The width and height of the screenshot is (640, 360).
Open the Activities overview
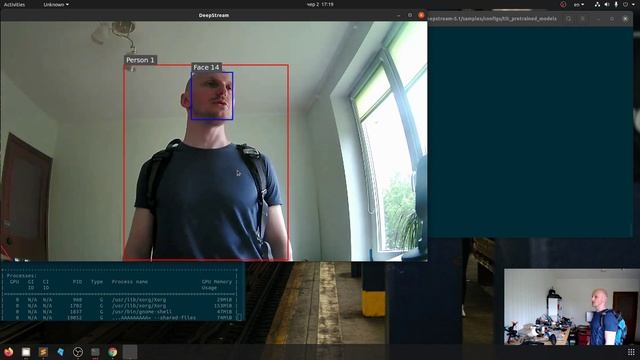[x=14, y=4]
